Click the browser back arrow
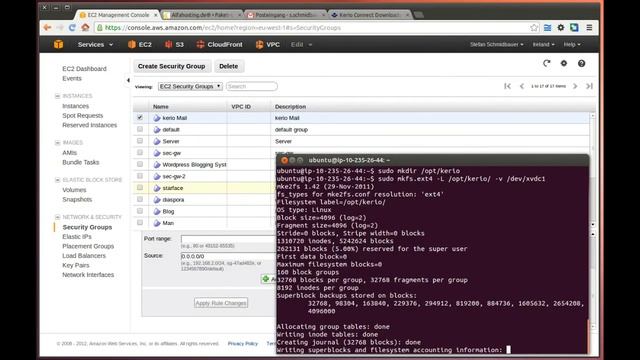640x360 pixels. pos(47,28)
